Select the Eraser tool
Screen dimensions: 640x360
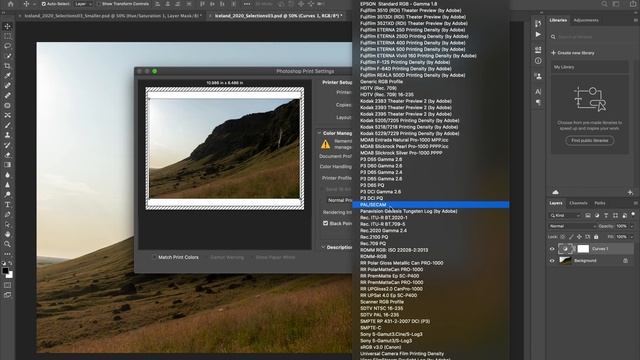pyautogui.click(x=7, y=155)
